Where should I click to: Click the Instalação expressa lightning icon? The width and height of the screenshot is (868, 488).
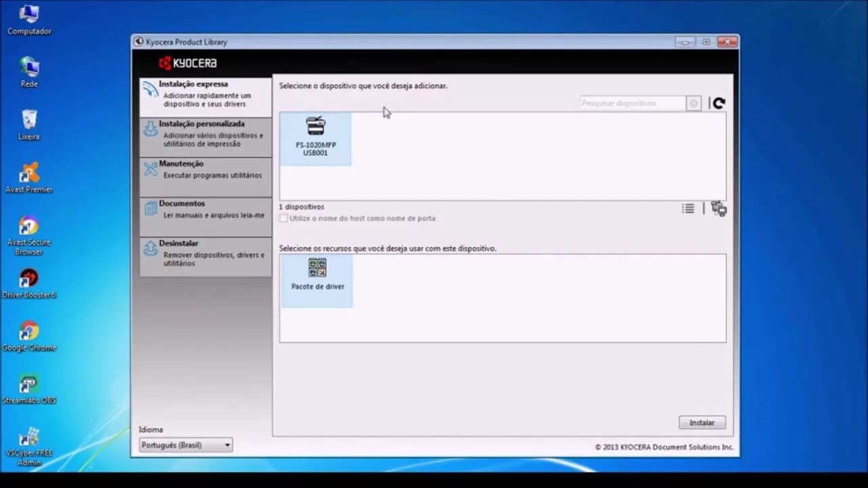point(150,90)
